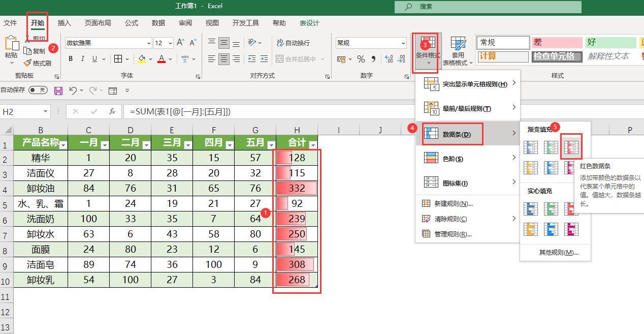Switch to the 公式 (Formulas) tab

pos(132,23)
